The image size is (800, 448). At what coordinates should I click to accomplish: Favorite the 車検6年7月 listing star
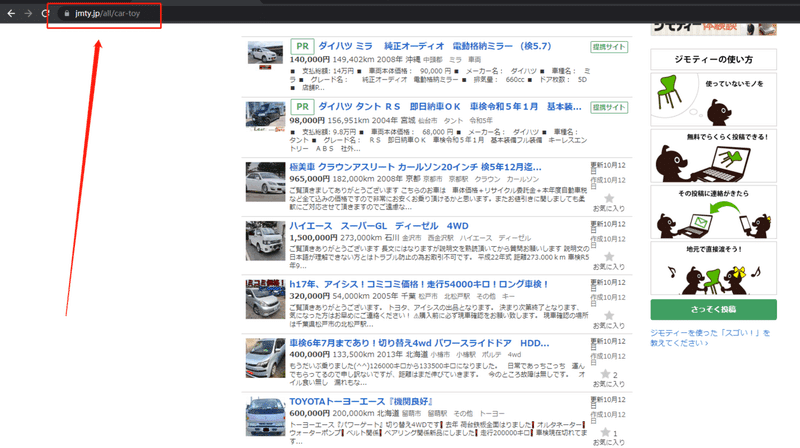[x=605, y=374]
